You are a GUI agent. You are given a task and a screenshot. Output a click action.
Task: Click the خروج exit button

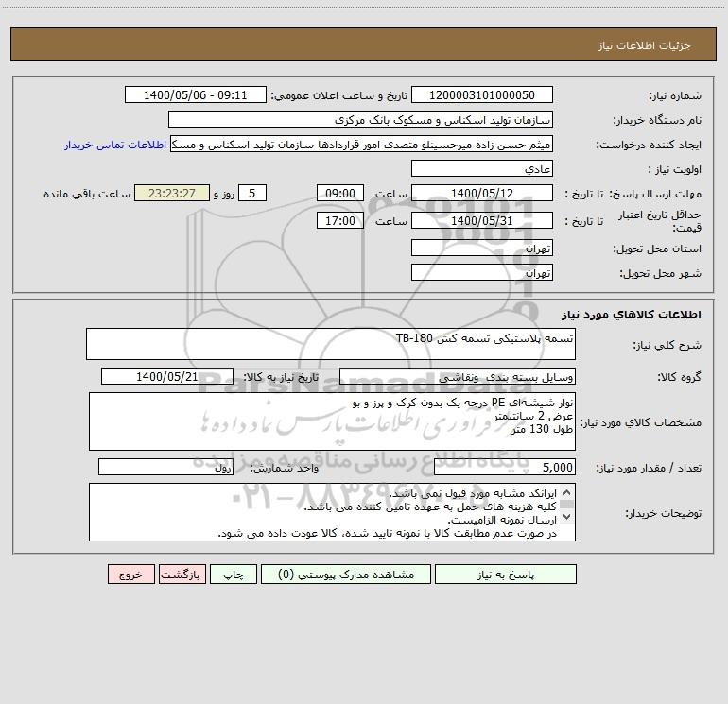coord(130,575)
